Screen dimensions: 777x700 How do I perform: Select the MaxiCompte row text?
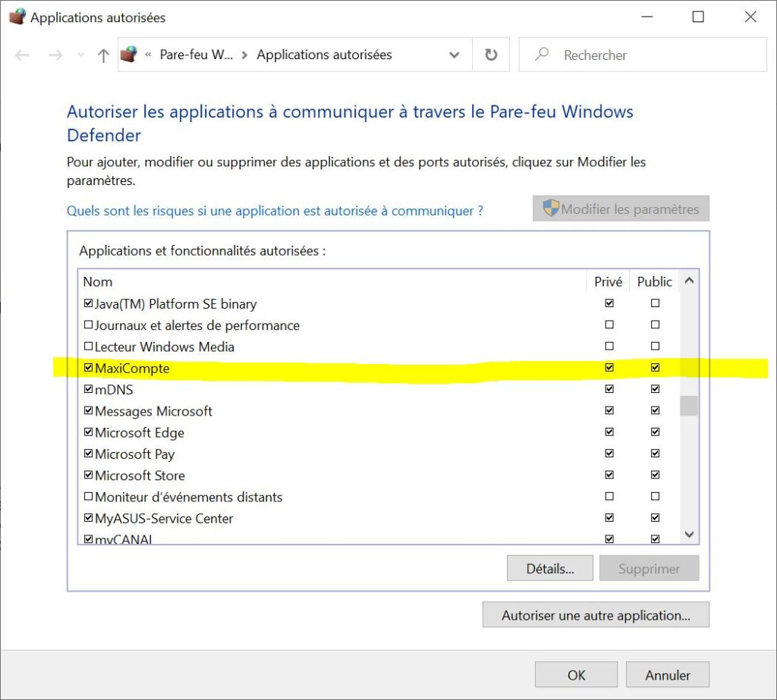tap(132, 369)
